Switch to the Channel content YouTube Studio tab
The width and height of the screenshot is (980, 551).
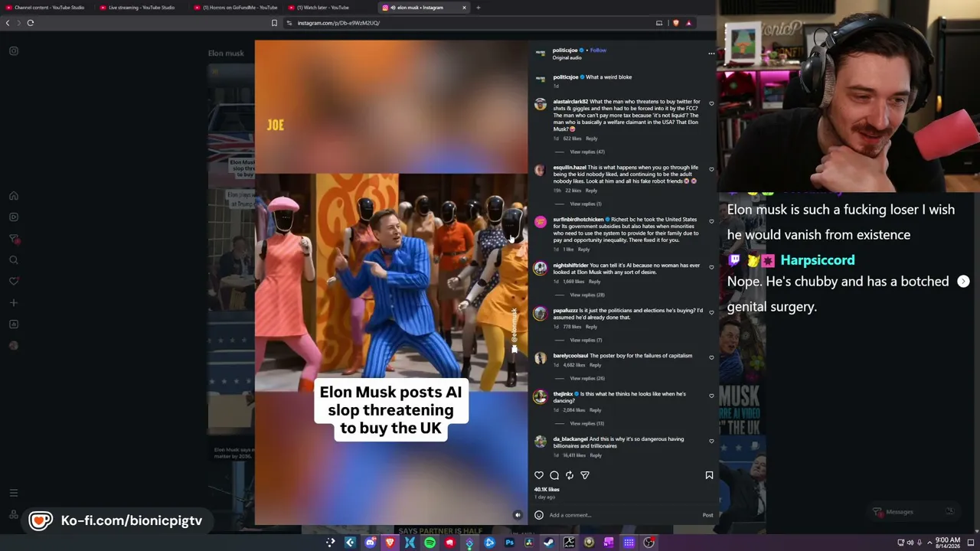coord(47,8)
